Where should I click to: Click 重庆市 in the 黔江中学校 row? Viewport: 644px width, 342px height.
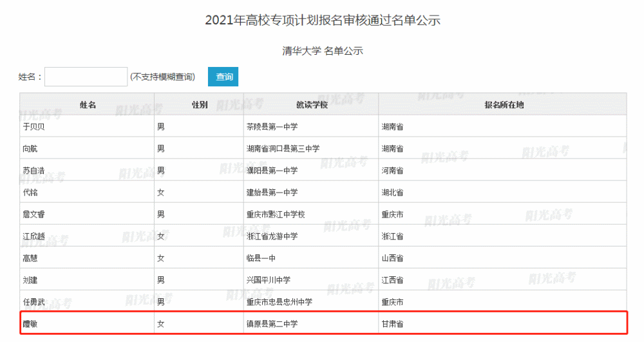pyautogui.click(x=392, y=214)
